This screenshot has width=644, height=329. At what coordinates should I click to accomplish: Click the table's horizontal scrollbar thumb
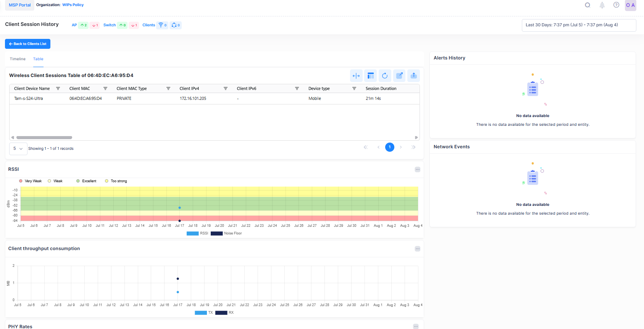tap(44, 138)
